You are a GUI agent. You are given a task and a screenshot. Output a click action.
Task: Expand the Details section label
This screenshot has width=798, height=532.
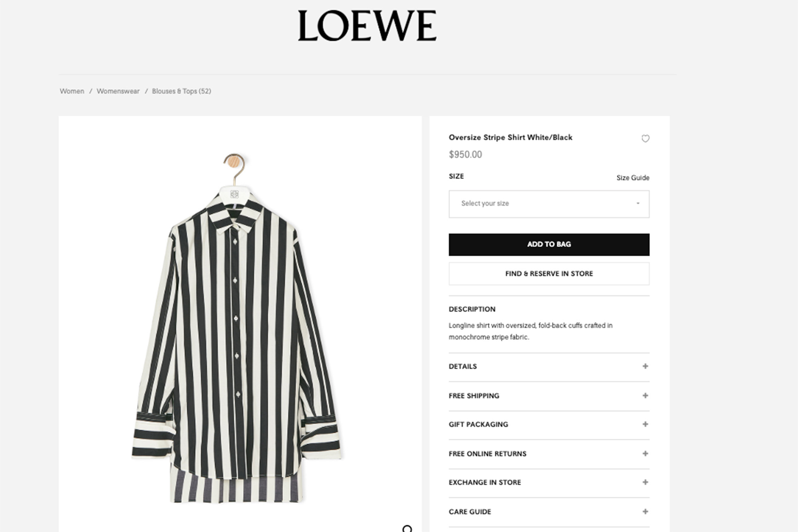pos(463,366)
